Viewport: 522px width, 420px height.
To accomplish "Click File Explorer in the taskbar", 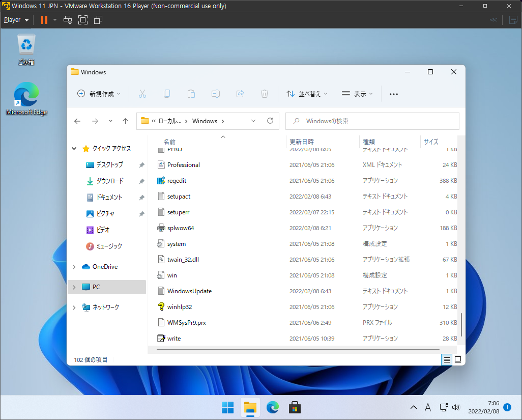I will coord(250,407).
